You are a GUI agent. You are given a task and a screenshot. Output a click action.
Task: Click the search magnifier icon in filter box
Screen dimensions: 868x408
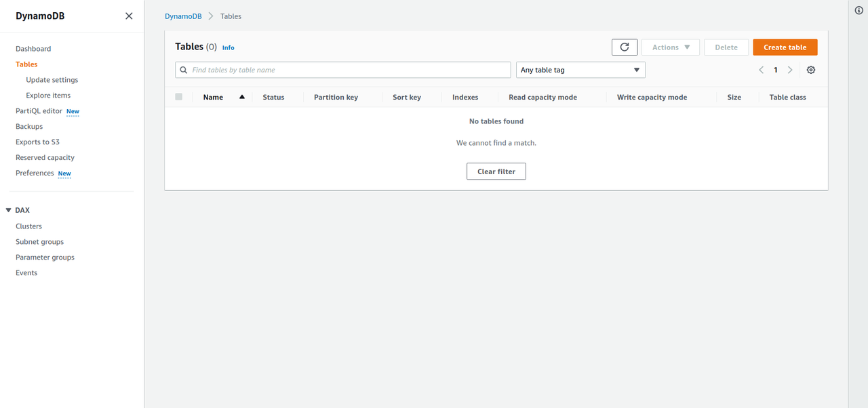pyautogui.click(x=184, y=70)
